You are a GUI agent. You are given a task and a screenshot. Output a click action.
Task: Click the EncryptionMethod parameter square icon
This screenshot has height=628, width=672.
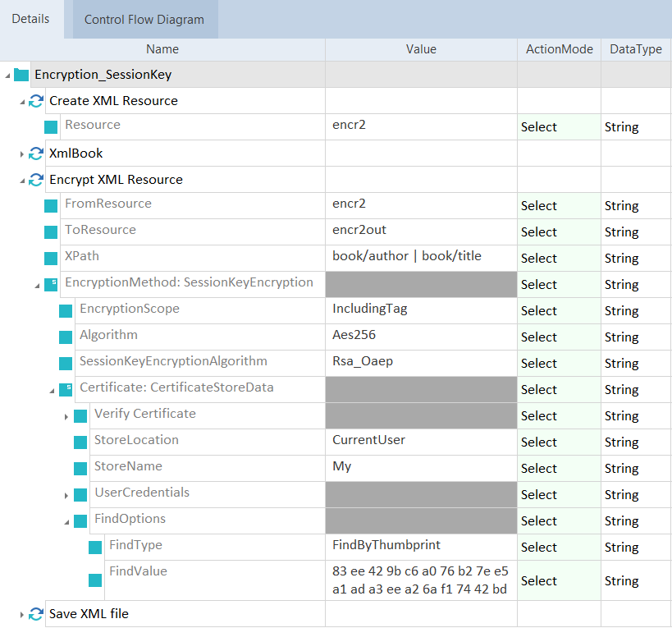(x=51, y=285)
